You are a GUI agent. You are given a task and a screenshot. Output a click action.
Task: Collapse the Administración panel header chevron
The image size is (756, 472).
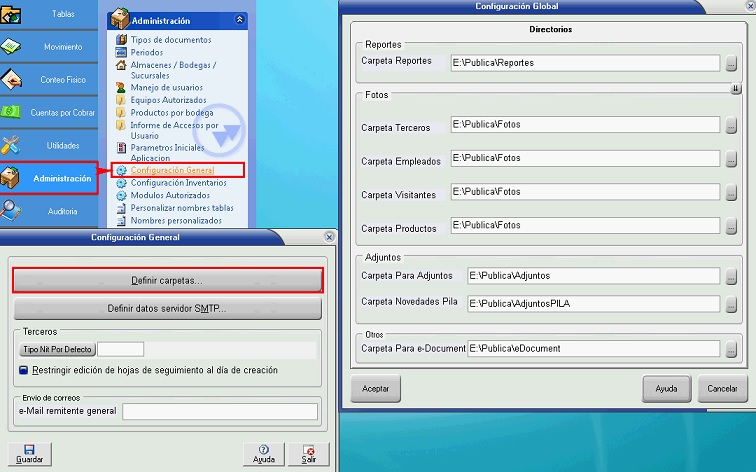tap(239, 20)
